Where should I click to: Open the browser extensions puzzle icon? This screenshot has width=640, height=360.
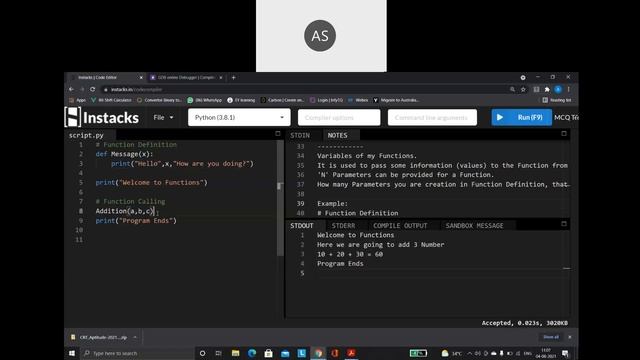point(547,89)
